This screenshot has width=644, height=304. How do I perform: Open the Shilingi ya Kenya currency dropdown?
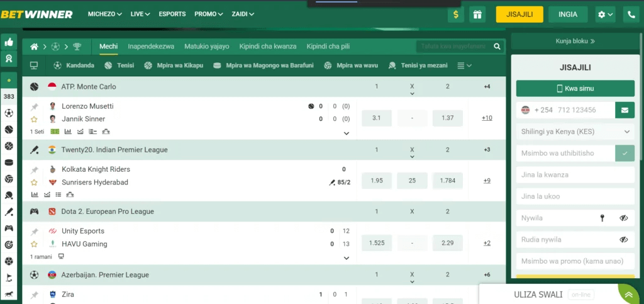575,132
